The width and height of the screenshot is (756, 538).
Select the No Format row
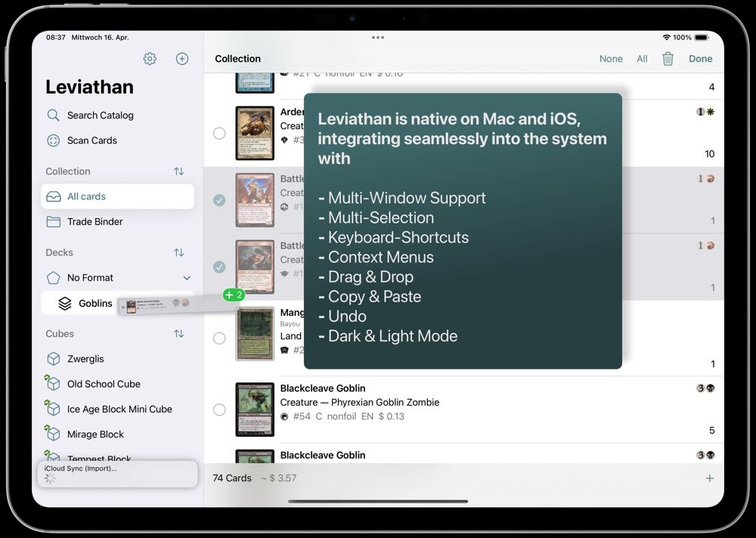click(118, 277)
